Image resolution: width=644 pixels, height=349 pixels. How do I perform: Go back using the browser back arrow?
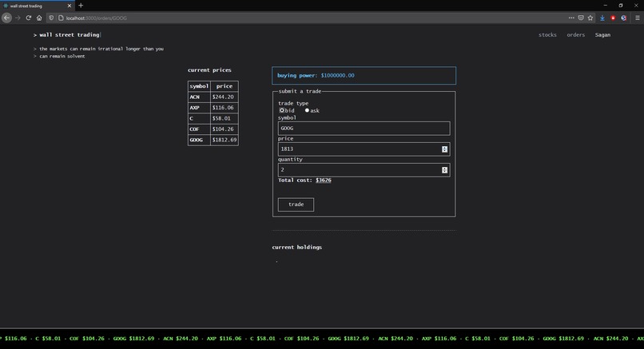pyautogui.click(x=6, y=18)
